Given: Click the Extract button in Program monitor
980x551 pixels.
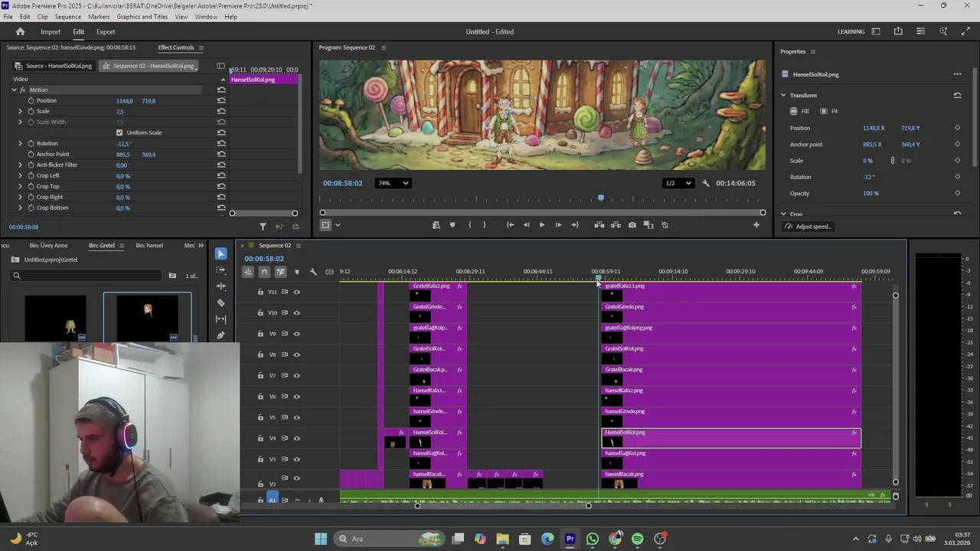Looking at the screenshot, I should tap(615, 225).
